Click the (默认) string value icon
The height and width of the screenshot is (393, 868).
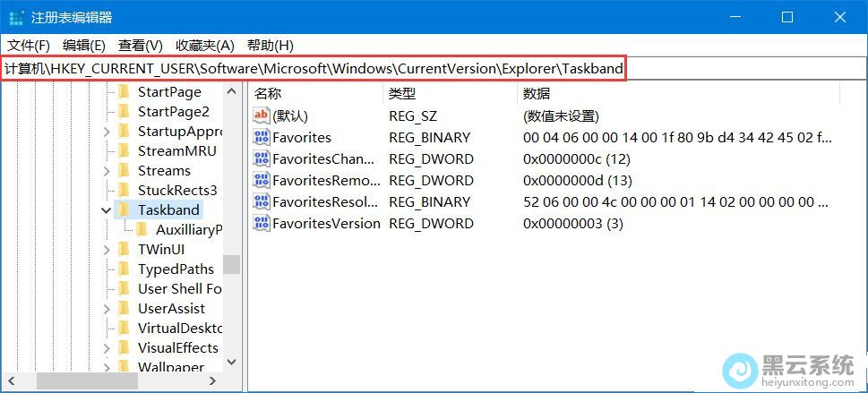(x=262, y=115)
